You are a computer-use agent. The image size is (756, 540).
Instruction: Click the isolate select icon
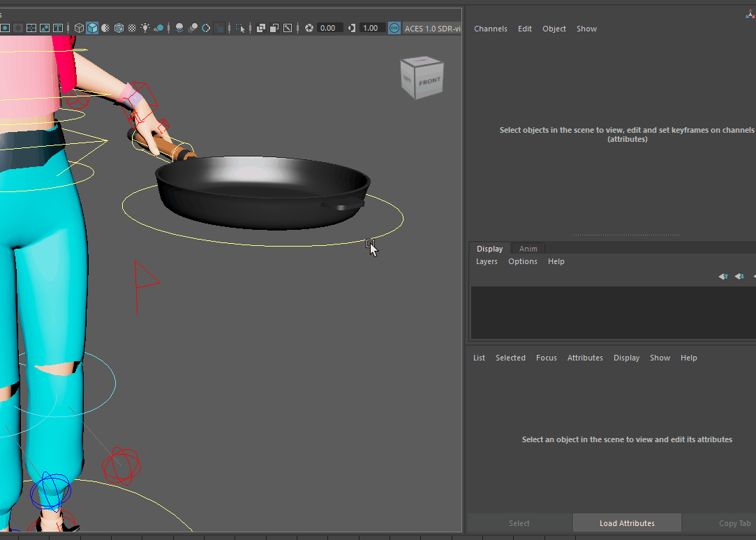241,28
